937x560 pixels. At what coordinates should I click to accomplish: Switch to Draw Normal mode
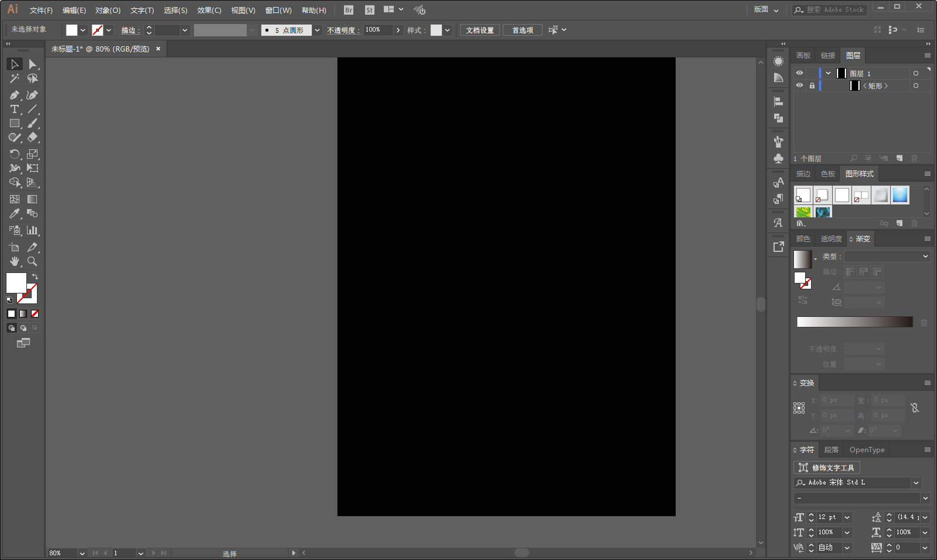pyautogui.click(x=12, y=328)
